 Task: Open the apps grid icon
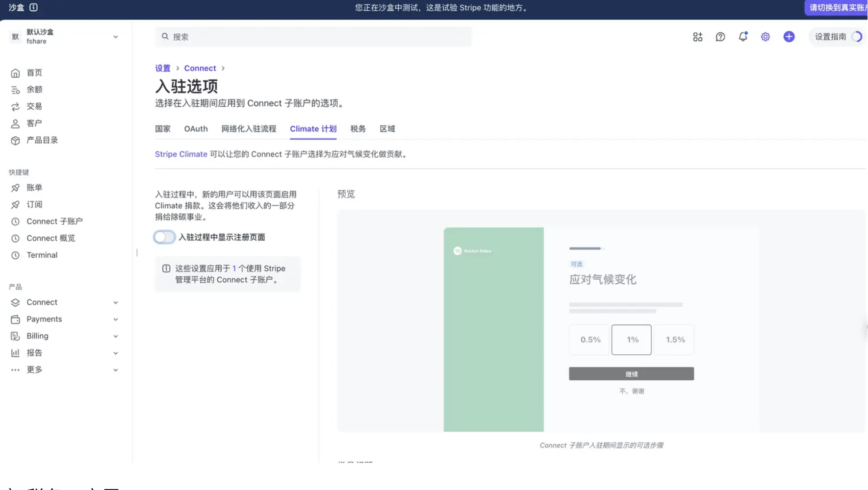[x=697, y=37]
